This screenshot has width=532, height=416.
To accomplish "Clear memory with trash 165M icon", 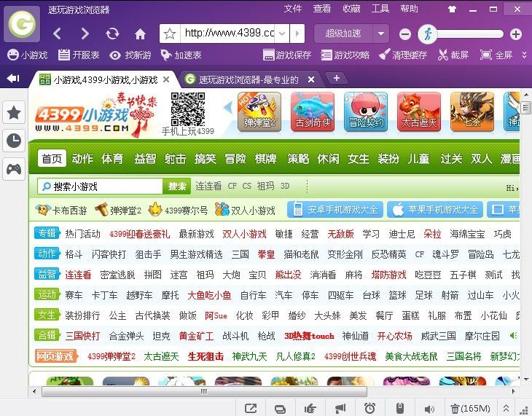I will pos(470,409).
